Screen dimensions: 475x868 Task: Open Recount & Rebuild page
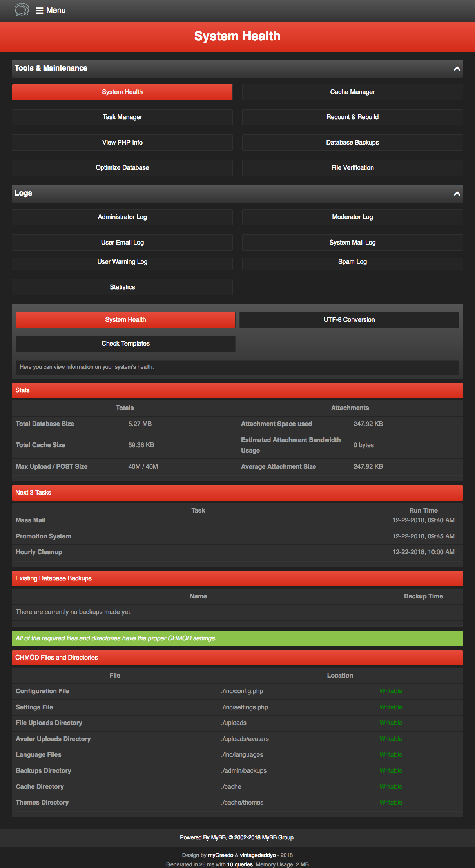tap(352, 117)
